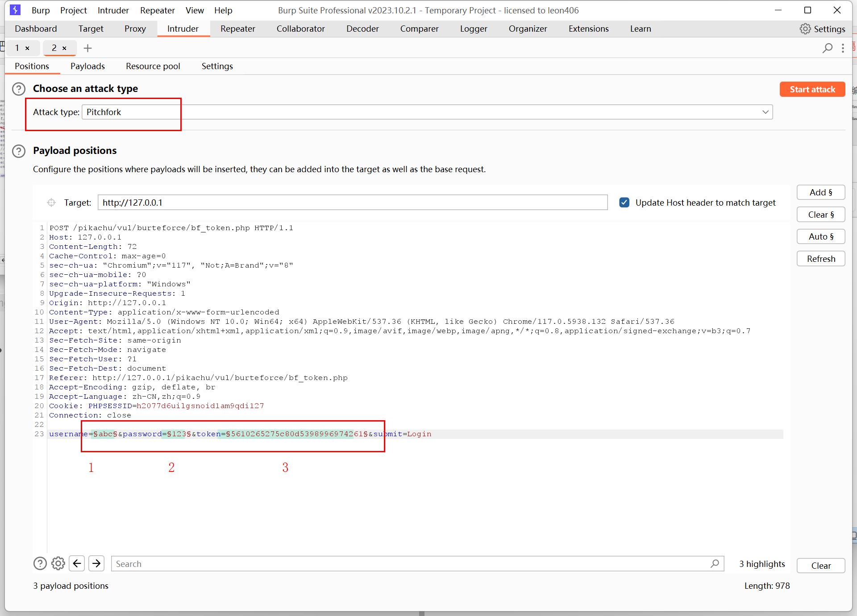The height and width of the screenshot is (616, 857).
Task: Go to next search match arrow
Action: (96, 564)
